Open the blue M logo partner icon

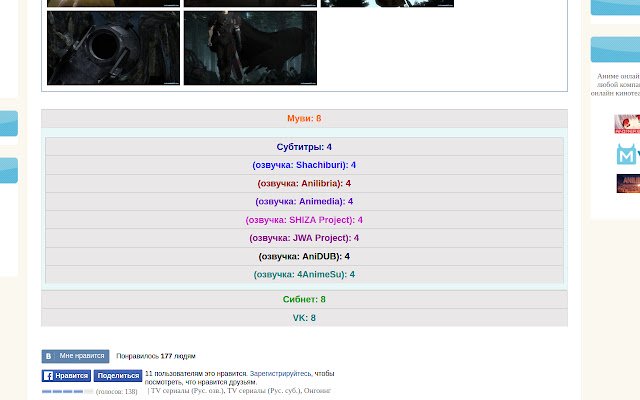click(x=628, y=154)
